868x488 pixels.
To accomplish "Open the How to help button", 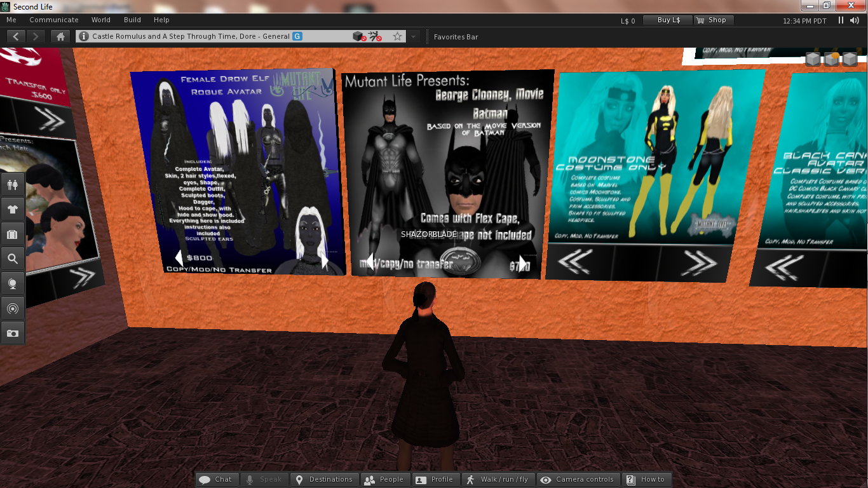I will pyautogui.click(x=646, y=479).
